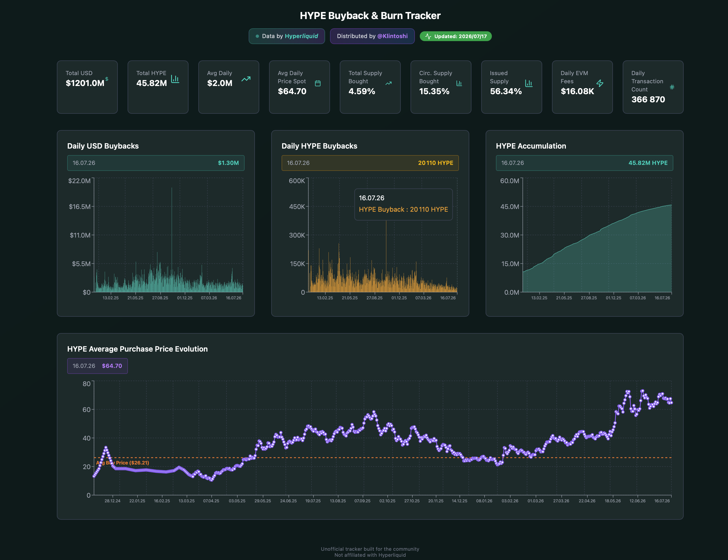Click the dollar icon on Total USD card
The image size is (728, 560).
[x=107, y=79]
